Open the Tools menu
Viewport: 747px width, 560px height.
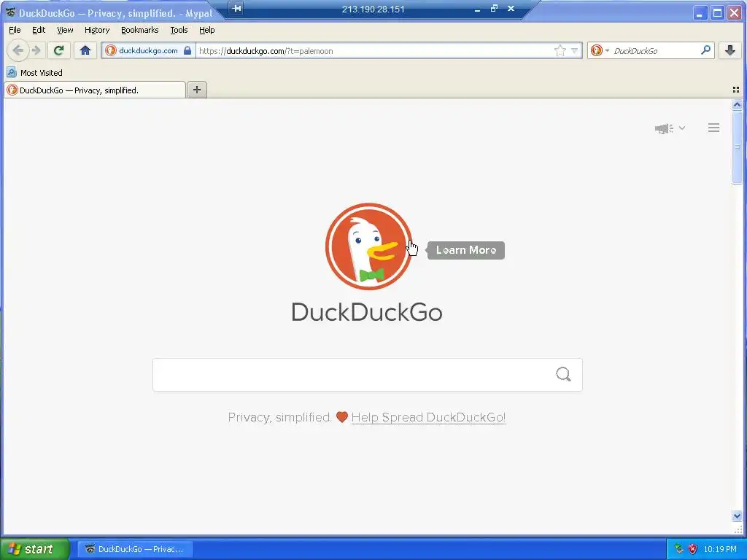(x=179, y=30)
